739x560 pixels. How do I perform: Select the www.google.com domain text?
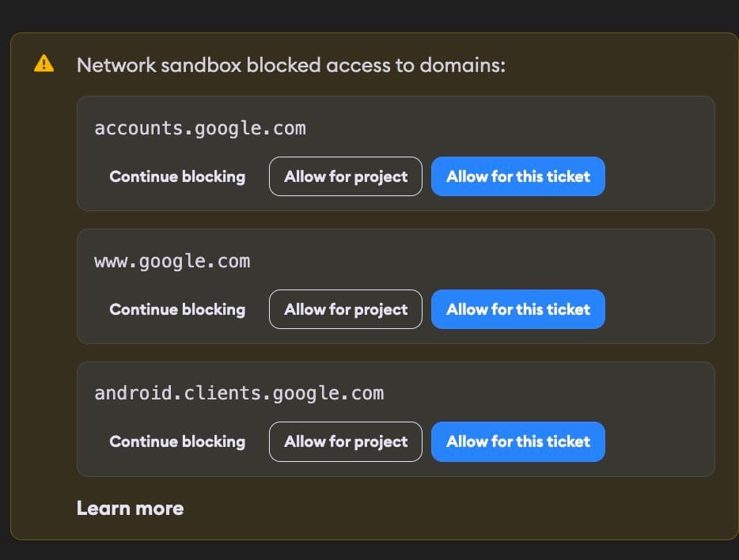pyautogui.click(x=172, y=261)
